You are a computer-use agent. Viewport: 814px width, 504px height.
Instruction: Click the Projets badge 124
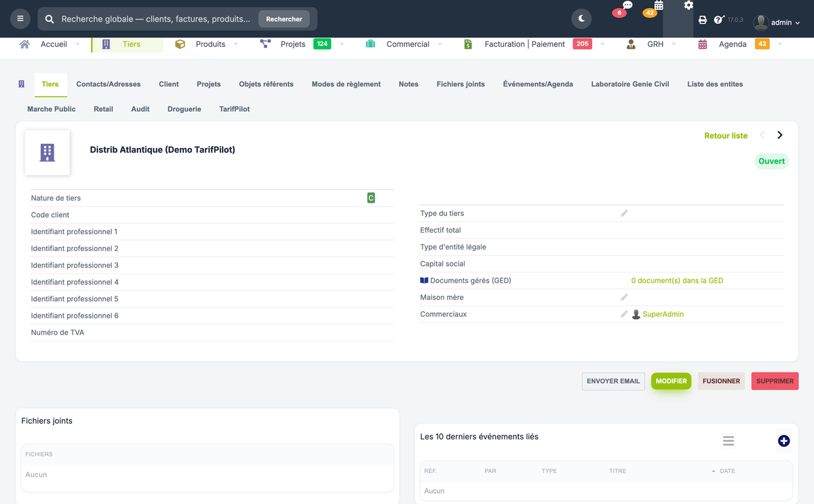click(x=322, y=44)
